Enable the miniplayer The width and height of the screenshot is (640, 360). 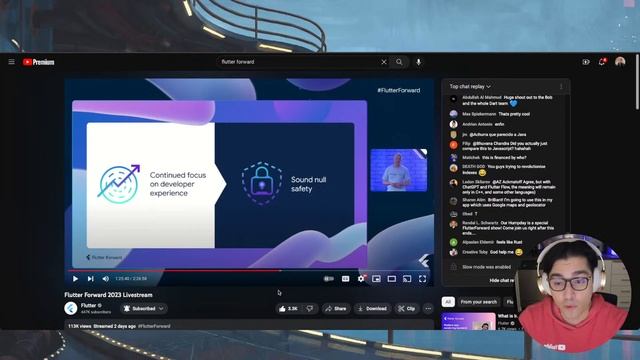tap(376, 279)
